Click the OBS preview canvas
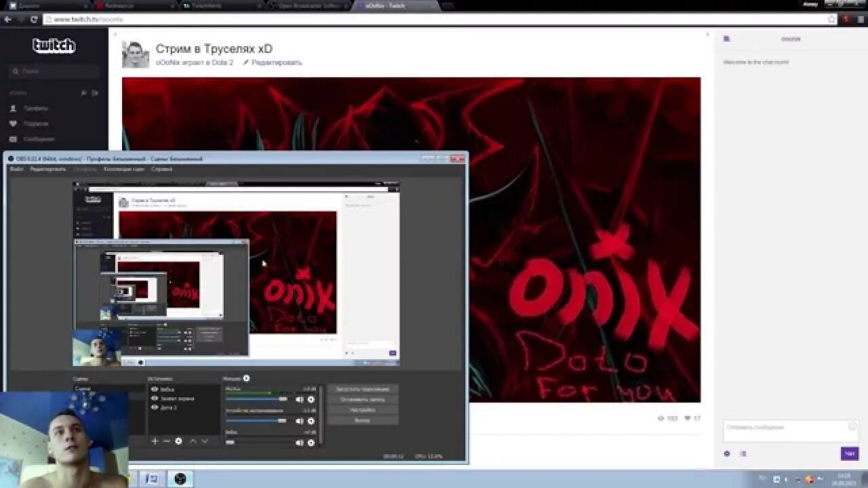The height and width of the screenshot is (488, 868). pyautogui.click(x=236, y=274)
